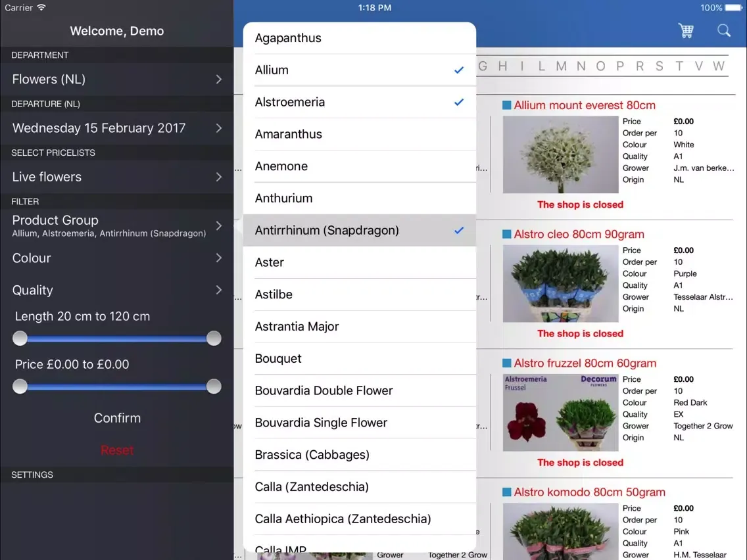The height and width of the screenshot is (560, 747).
Task: Open the Alstro komodo photo
Action: (561, 532)
